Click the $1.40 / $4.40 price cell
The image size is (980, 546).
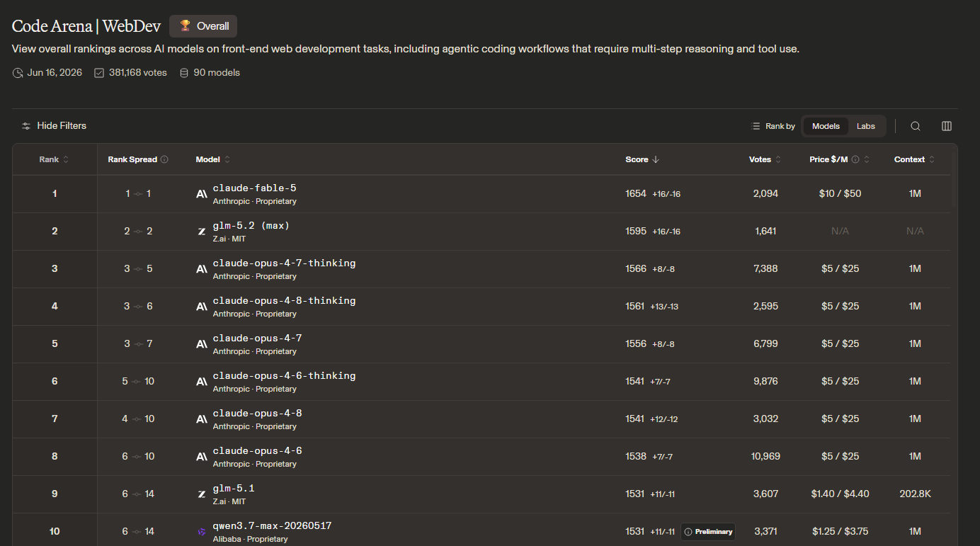click(840, 494)
